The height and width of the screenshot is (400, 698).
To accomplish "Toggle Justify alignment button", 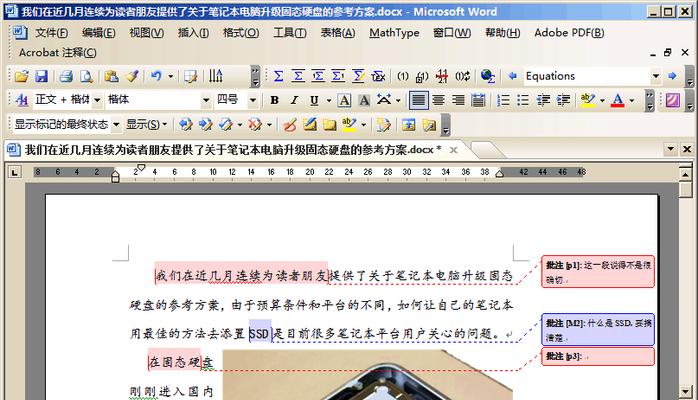I will pyautogui.click(x=418, y=100).
